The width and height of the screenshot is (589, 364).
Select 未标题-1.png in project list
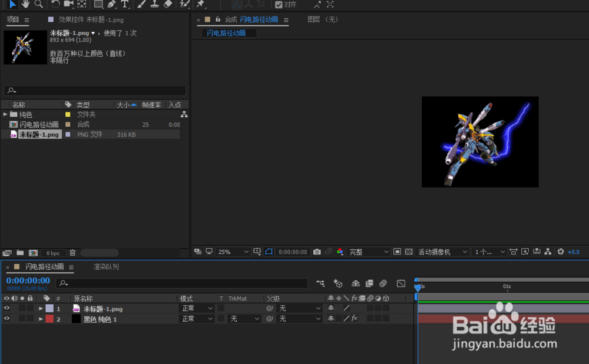pos(39,134)
